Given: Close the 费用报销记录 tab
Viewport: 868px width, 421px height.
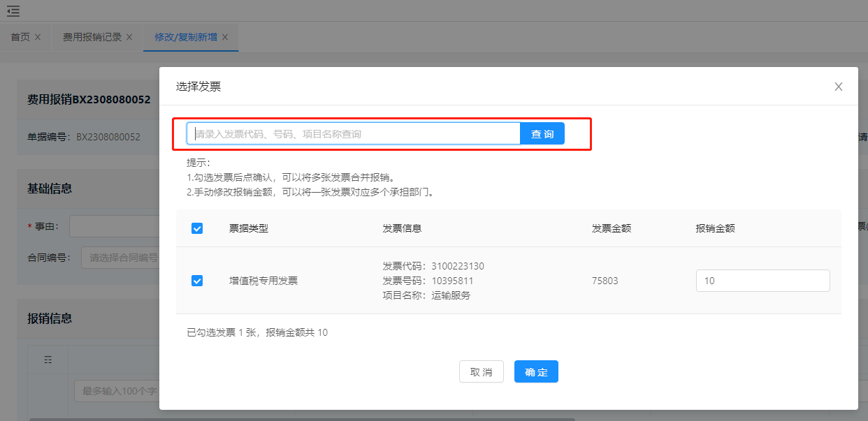Looking at the screenshot, I should pos(129,37).
